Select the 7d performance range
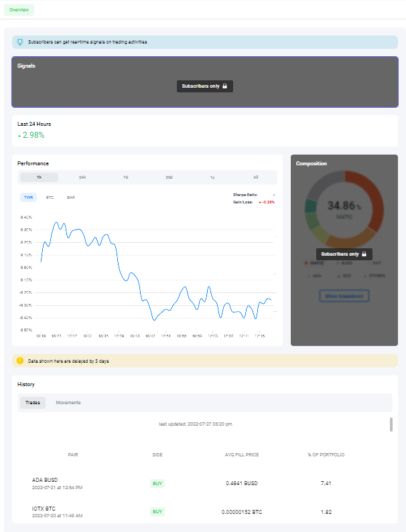The image size is (406, 532). coord(126,177)
